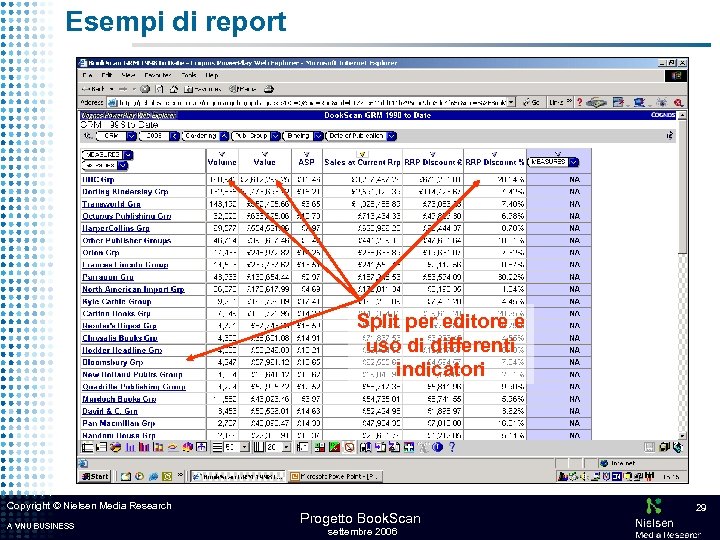Expand arrow above Value column
Image resolution: width=720 pixels, height=540 pixels.
pos(264,154)
